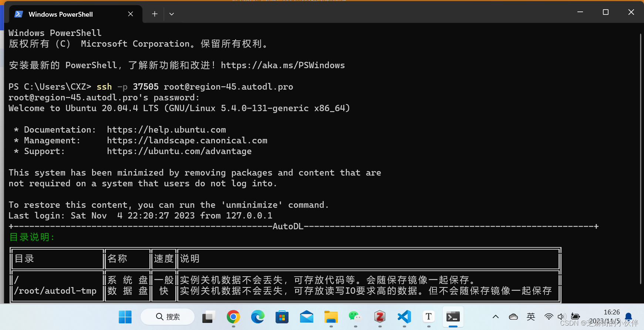The height and width of the screenshot is (330, 644).
Task: Click the '名称' table column header
Action: point(117,259)
